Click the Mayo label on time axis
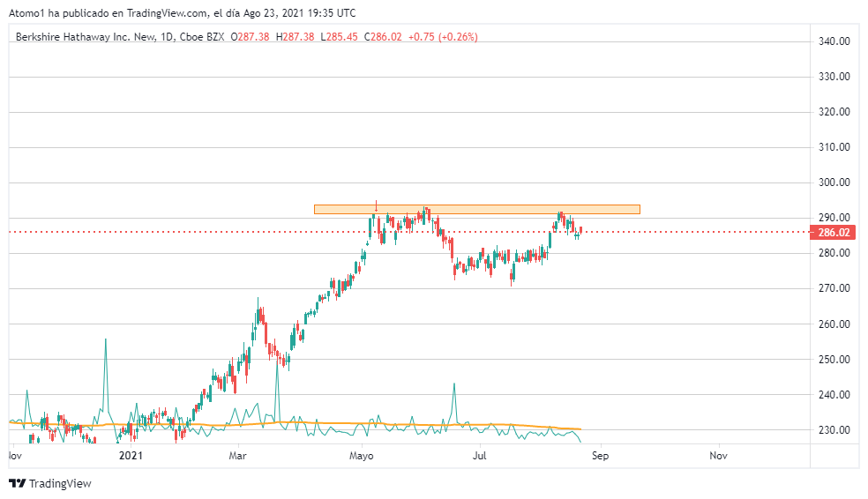The height and width of the screenshot is (499, 868). click(362, 456)
